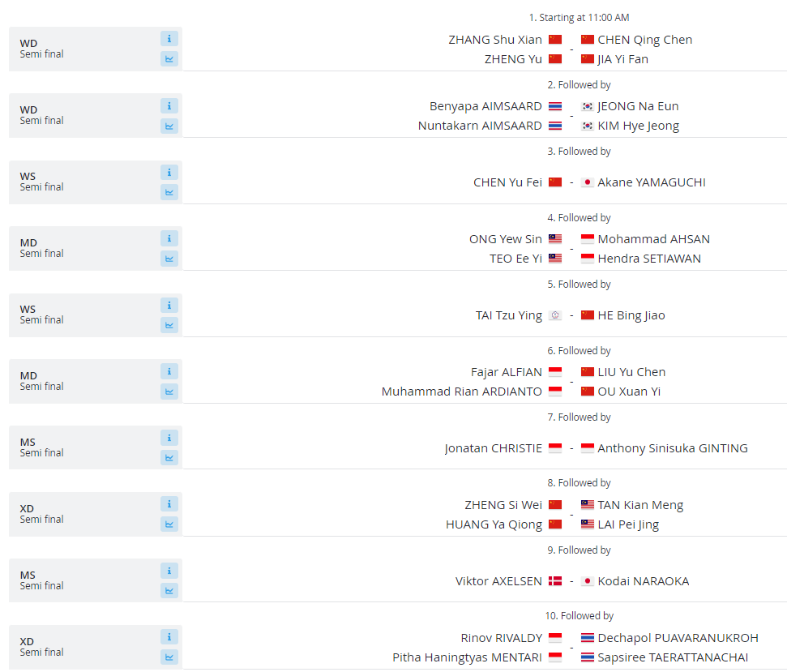Click China flag next to HE Bing Jiao

click(x=588, y=315)
